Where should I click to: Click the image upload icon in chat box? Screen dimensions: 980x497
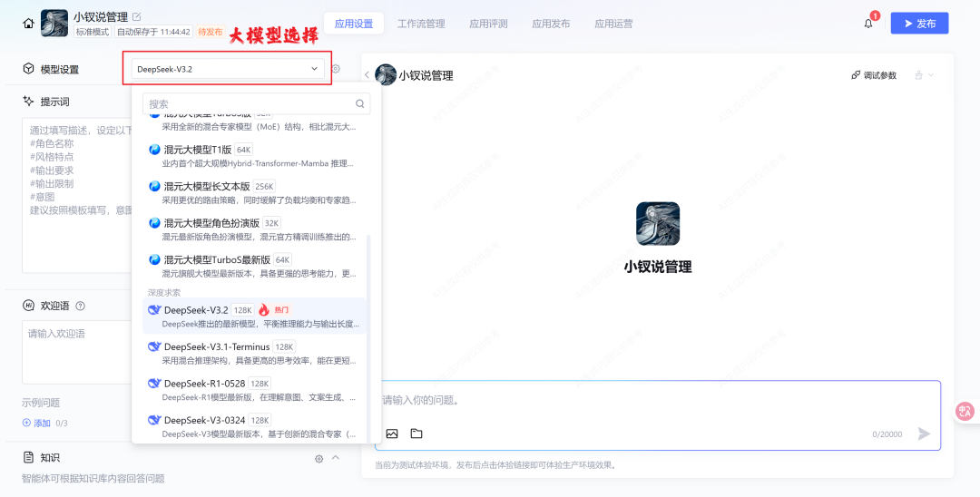tap(392, 434)
